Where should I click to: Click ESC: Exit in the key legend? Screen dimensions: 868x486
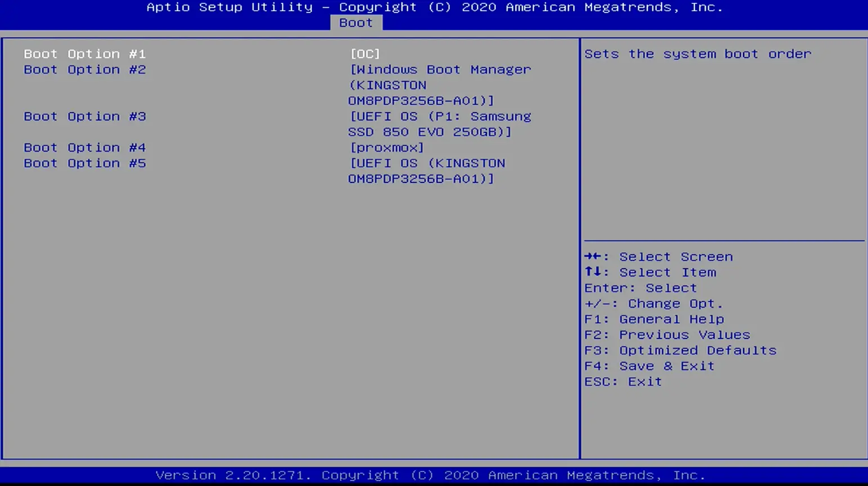click(x=623, y=382)
